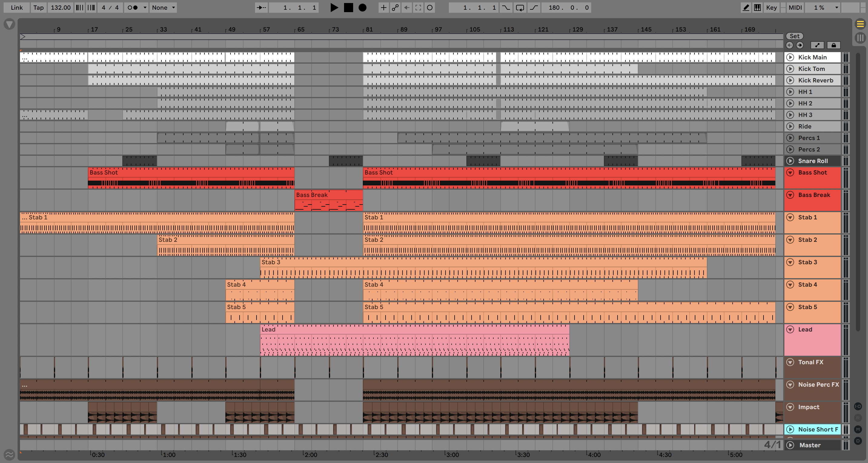Click the 132.00 tempo field
The image size is (868, 463).
point(61,7)
